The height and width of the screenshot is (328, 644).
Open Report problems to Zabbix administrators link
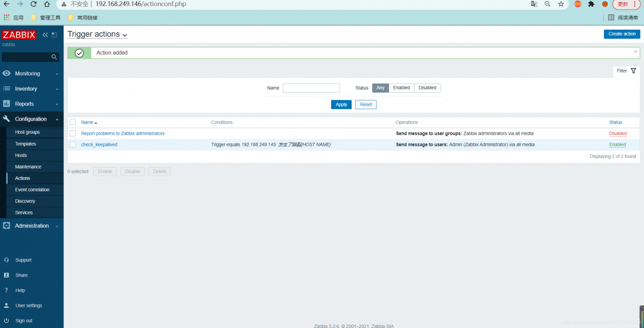point(123,133)
